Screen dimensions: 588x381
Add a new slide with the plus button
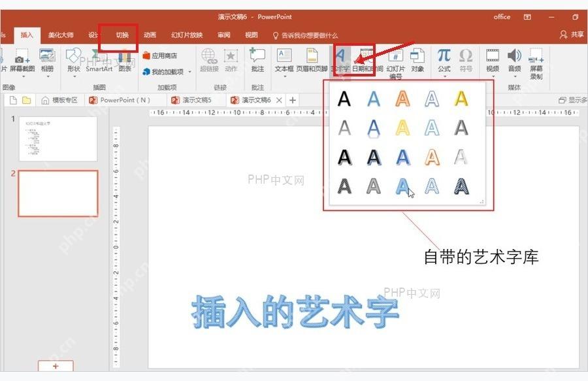[x=56, y=366]
